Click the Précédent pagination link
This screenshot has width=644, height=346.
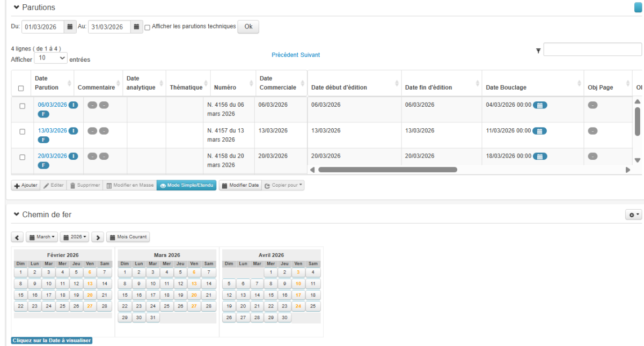point(285,55)
